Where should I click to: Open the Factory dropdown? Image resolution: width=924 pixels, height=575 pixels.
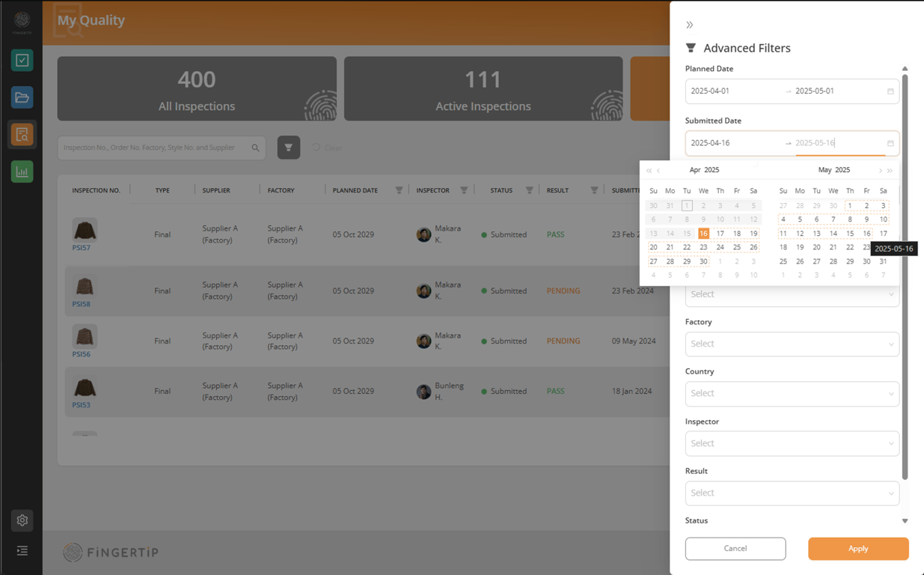[792, 344]
